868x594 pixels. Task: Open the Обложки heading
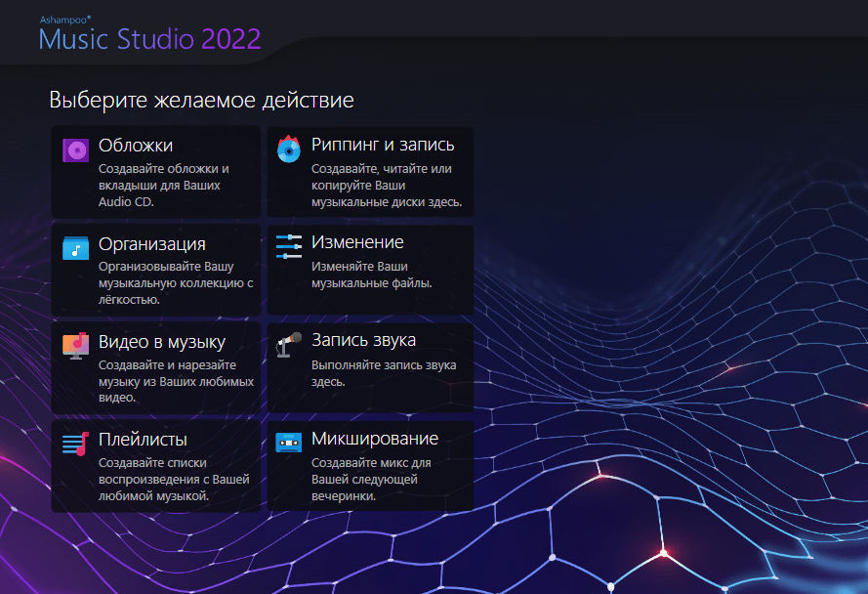(x=136, y=146)
